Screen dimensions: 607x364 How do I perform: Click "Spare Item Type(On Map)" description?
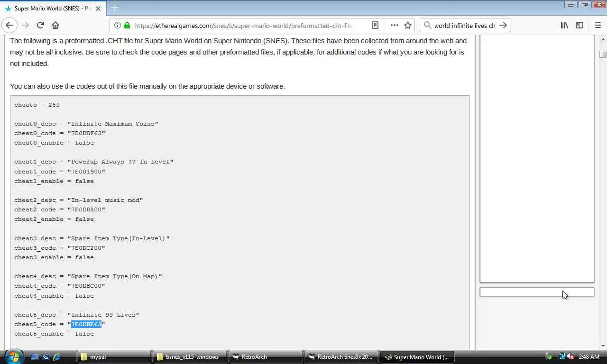[x=88, y=276]
